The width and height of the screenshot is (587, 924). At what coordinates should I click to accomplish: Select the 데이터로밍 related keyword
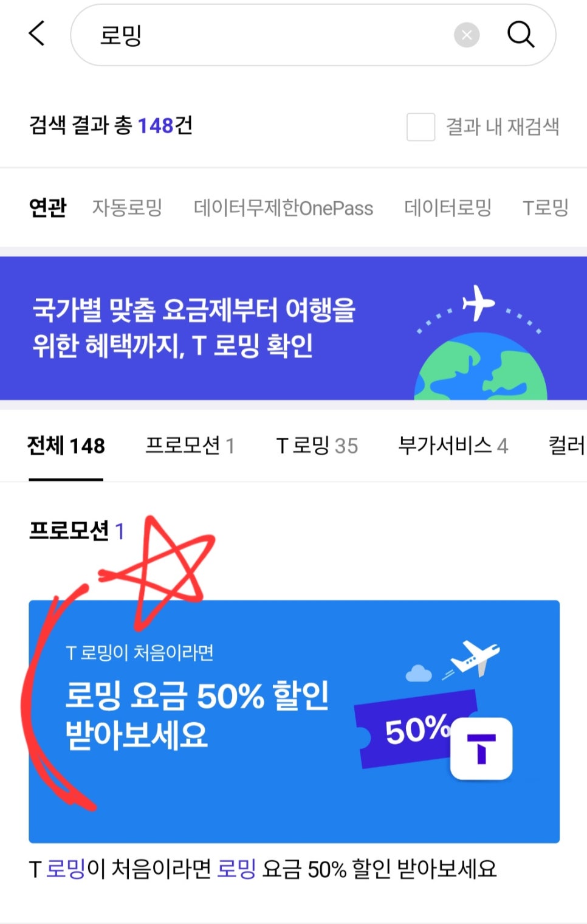click(448, 208)
